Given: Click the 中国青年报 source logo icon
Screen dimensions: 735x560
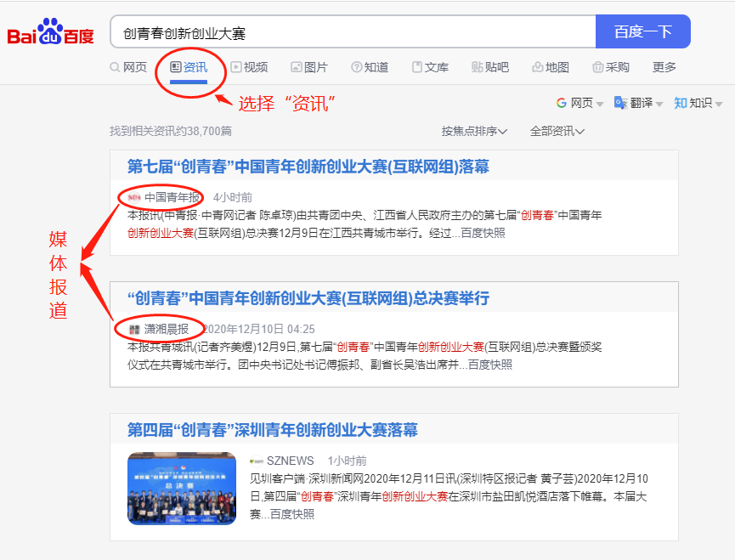Looking at the screenshot, I should point(134,198).
